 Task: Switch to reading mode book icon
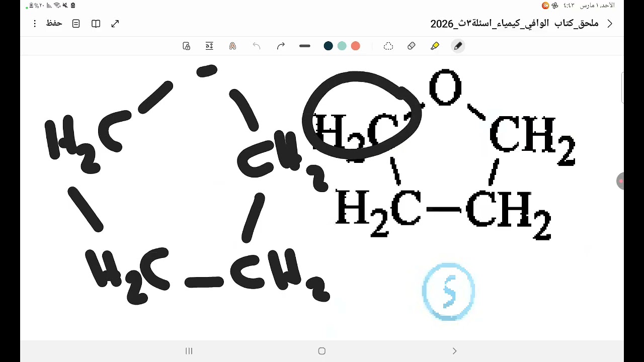click(x=96, y=24)
